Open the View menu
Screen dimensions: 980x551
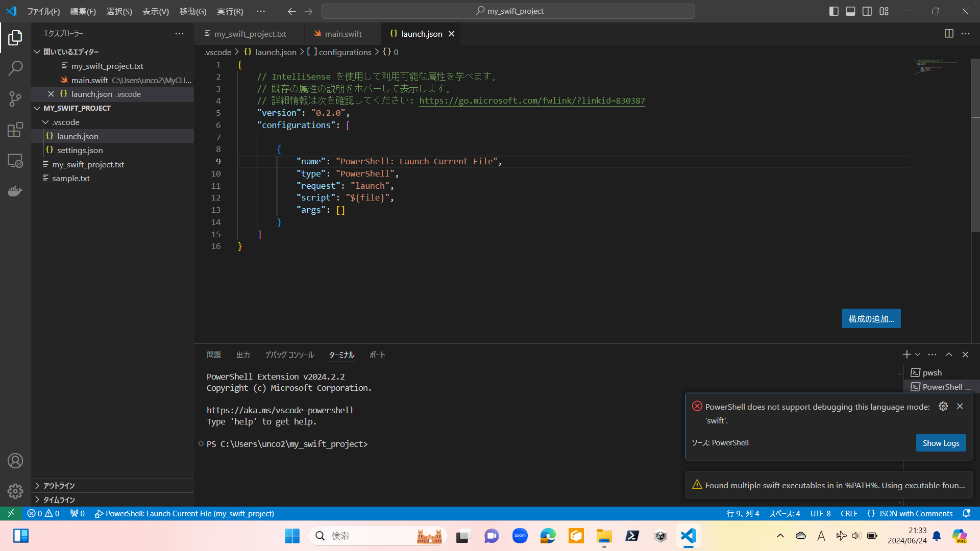click(156, 11)
